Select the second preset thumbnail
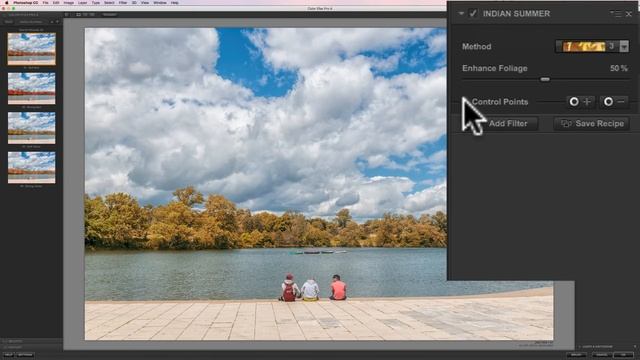 [x=31, y=89]
